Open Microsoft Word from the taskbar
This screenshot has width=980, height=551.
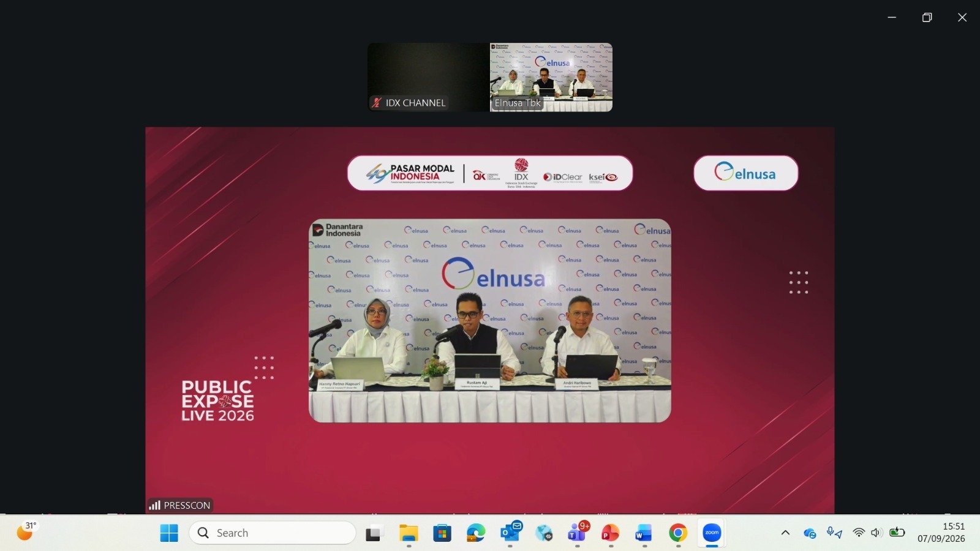[x=644, y=533]
